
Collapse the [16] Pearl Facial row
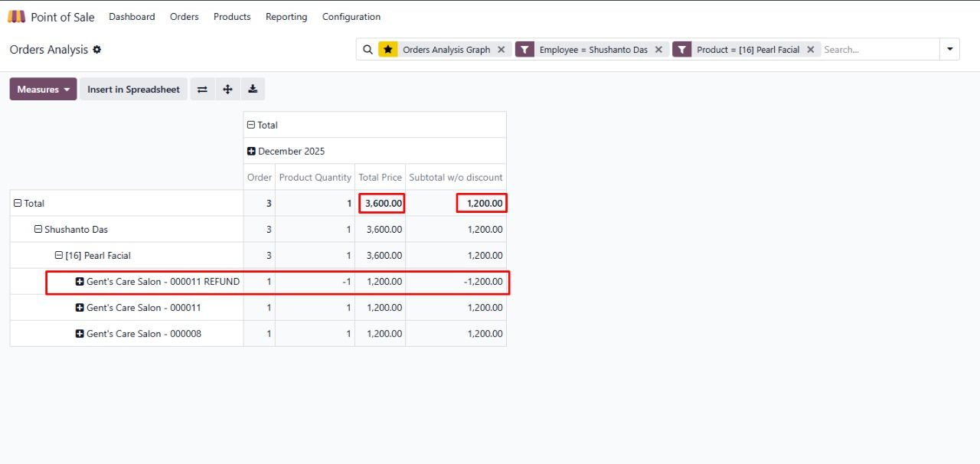(x=59, y=256)
